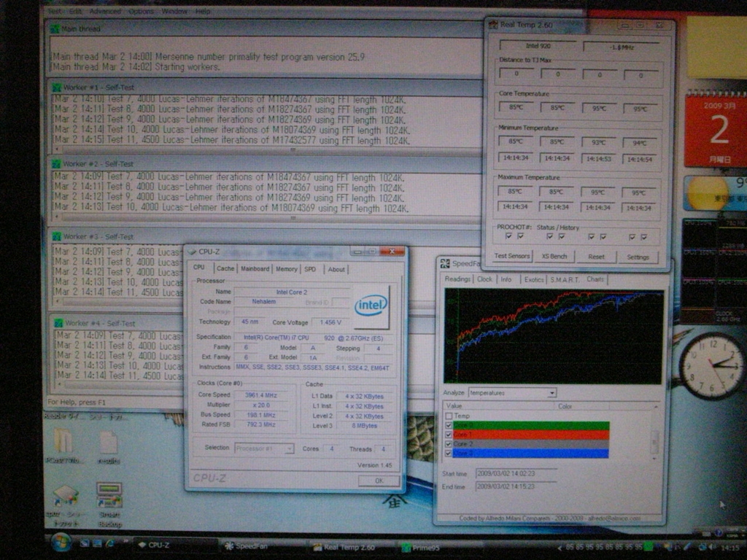747x560 pixels.
Task: Open the Test menu in Prime95
Action: [x=55, y=11]
